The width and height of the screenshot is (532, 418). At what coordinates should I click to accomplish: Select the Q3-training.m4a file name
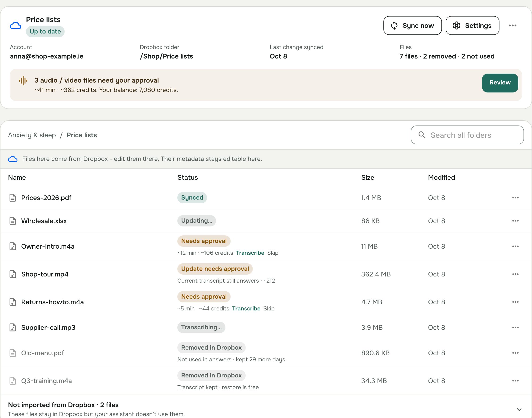point(46,381)
